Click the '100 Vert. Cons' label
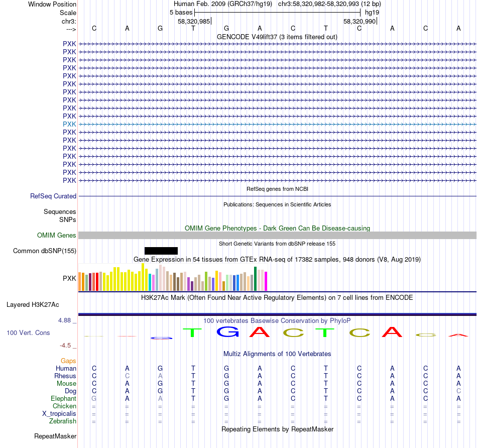477x448 pixels. point(28,333)
